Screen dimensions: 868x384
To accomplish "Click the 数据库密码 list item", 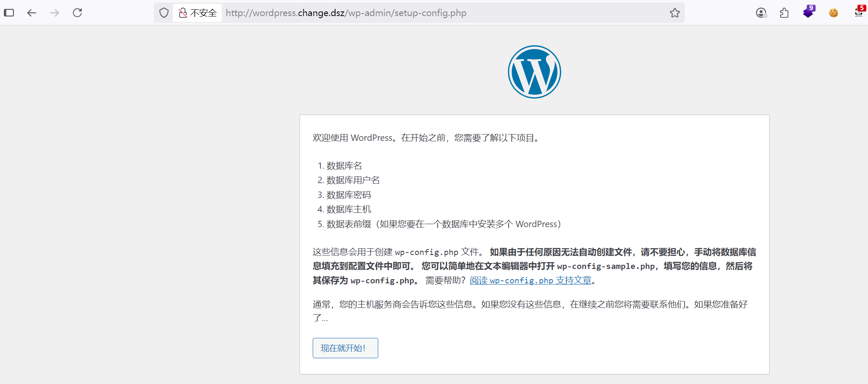I will [349, 195].
